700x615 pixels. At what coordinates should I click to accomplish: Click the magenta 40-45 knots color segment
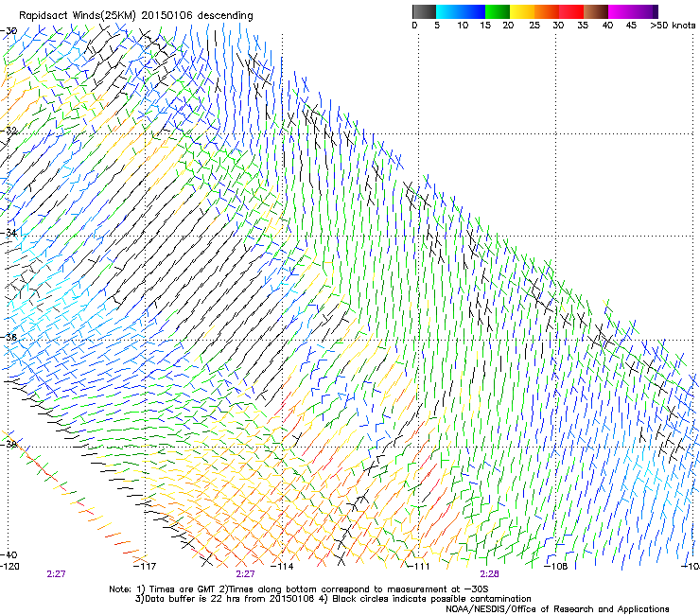pyautogui.click(x=621, y=11)
